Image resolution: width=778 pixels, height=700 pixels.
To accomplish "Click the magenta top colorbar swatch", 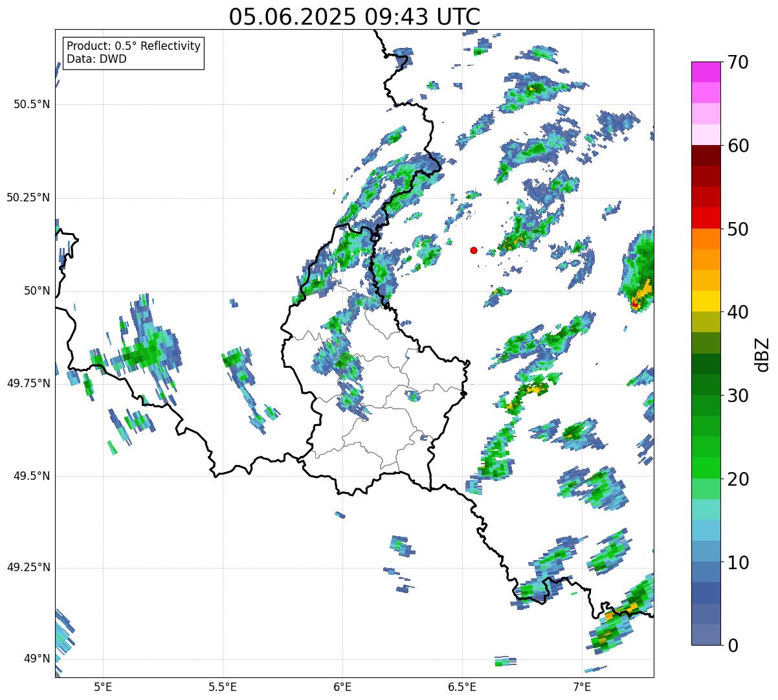I will pos(706,72).
